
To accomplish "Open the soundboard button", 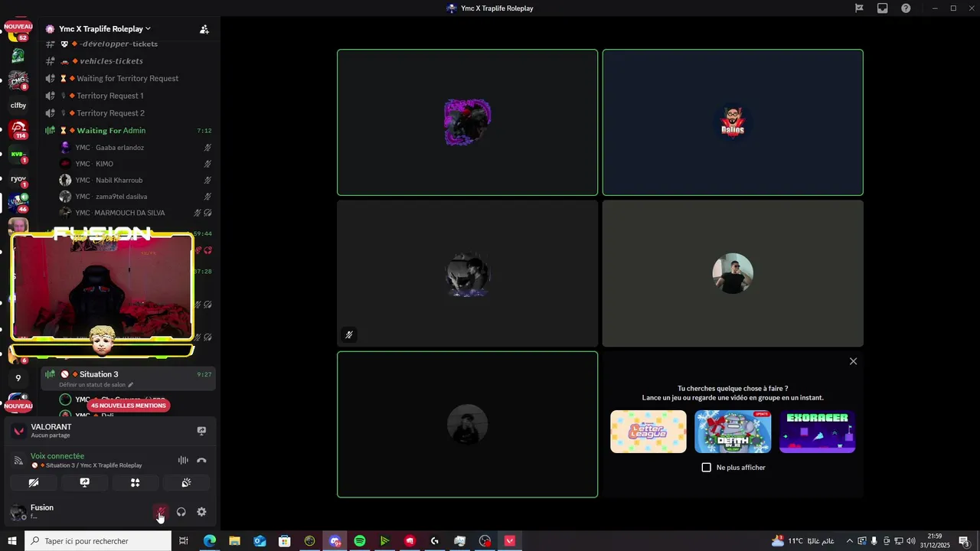I will pos(186,482).
